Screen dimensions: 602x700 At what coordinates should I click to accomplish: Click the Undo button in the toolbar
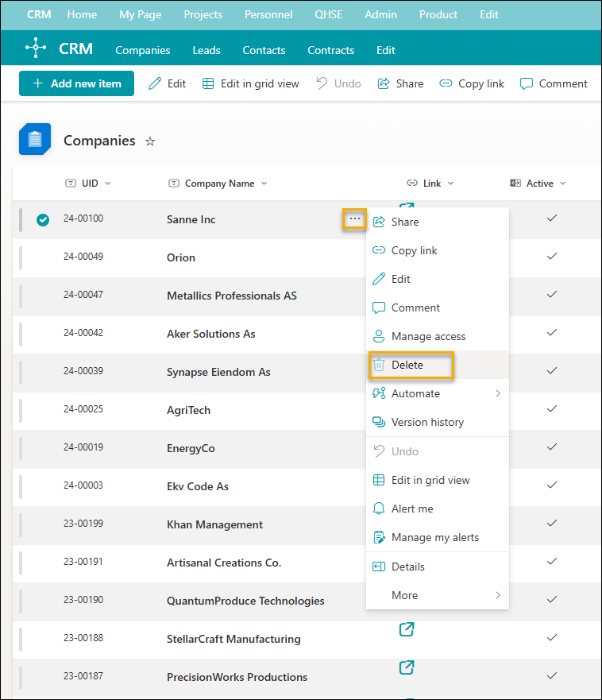click(x=338, y=83)
